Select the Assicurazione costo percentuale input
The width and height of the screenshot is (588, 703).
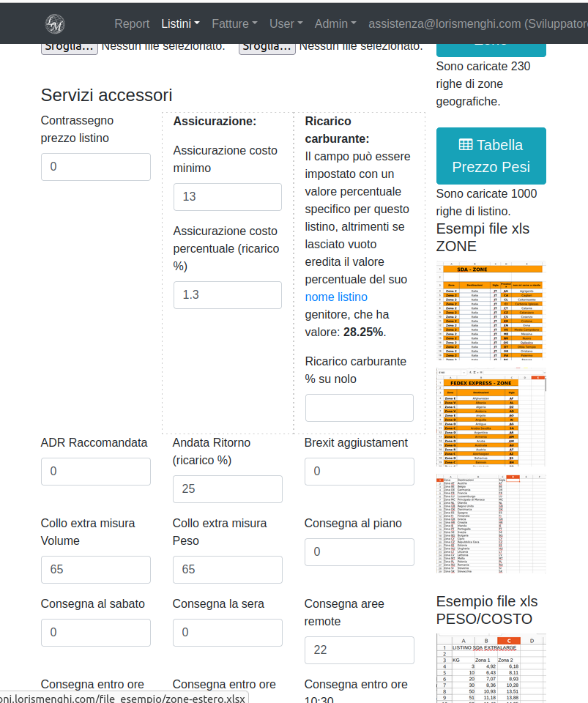pyautogui.click(x=227, y=295)
